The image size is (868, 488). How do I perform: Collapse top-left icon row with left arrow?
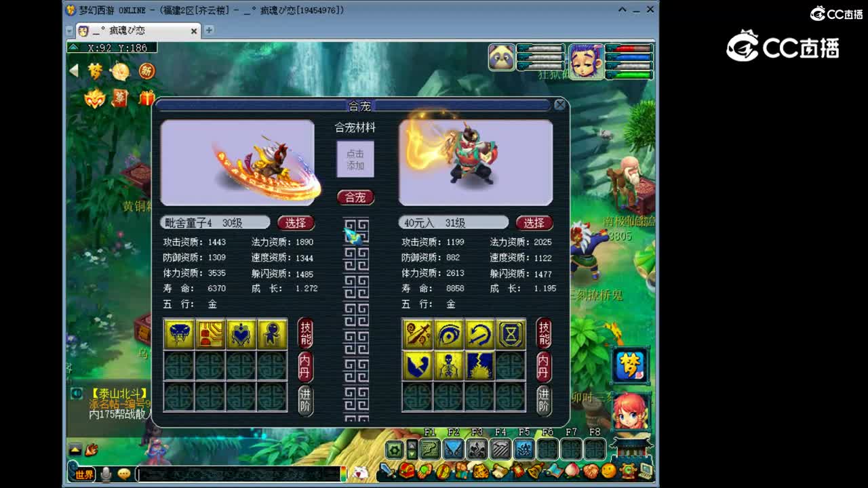tap(74, 70)
